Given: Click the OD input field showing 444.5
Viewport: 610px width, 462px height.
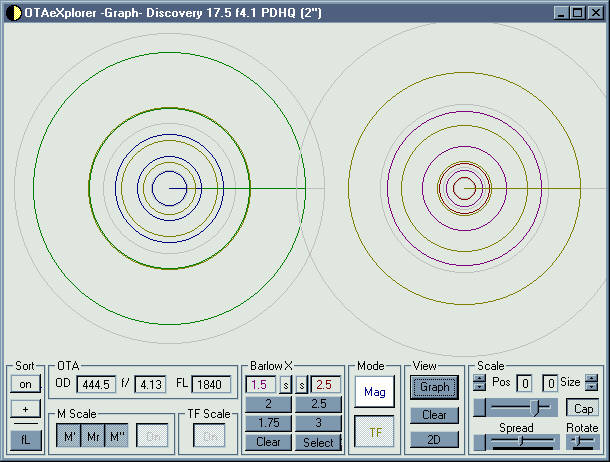Looking at the screenshot, I should [96, 385].
